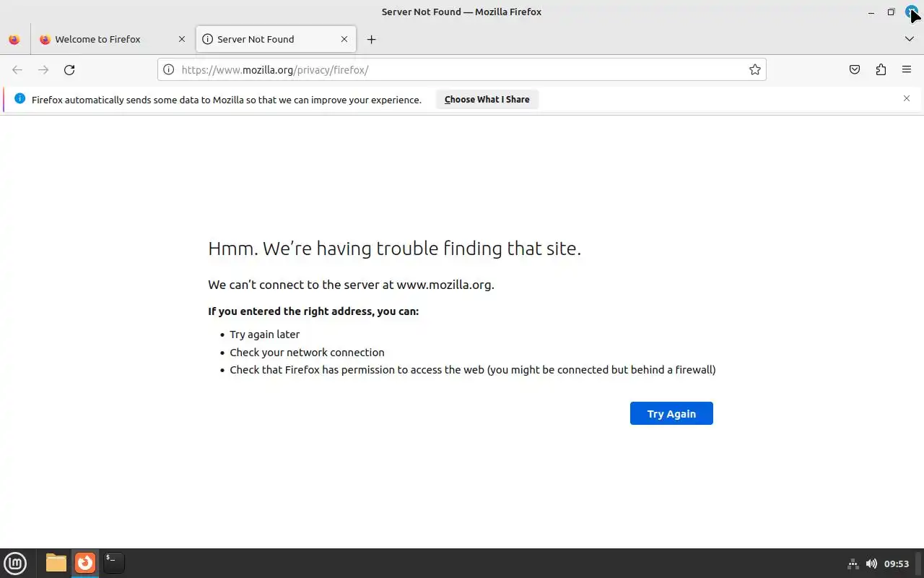
Task: Open the Save to Pocket button
Action: 855,69
